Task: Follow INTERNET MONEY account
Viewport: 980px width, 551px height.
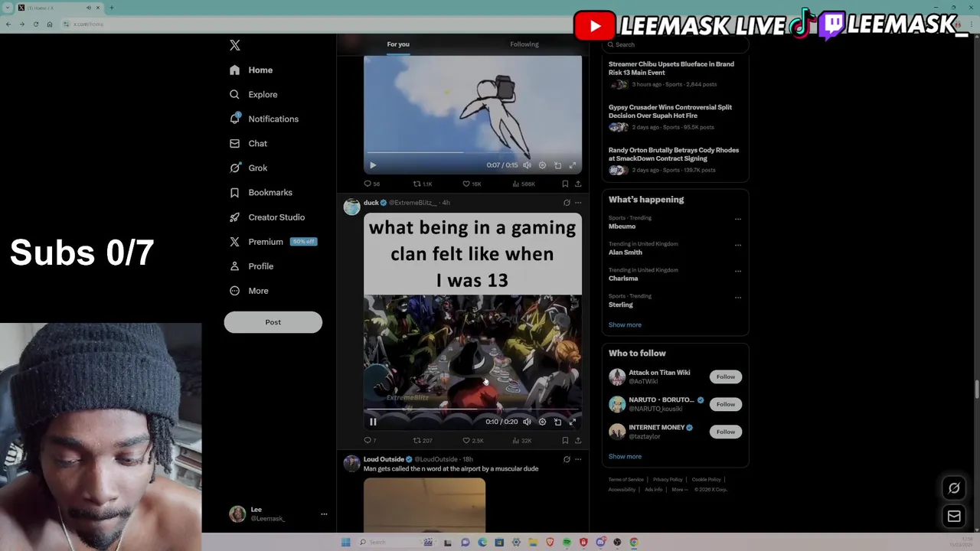Action: click(726, 432)
